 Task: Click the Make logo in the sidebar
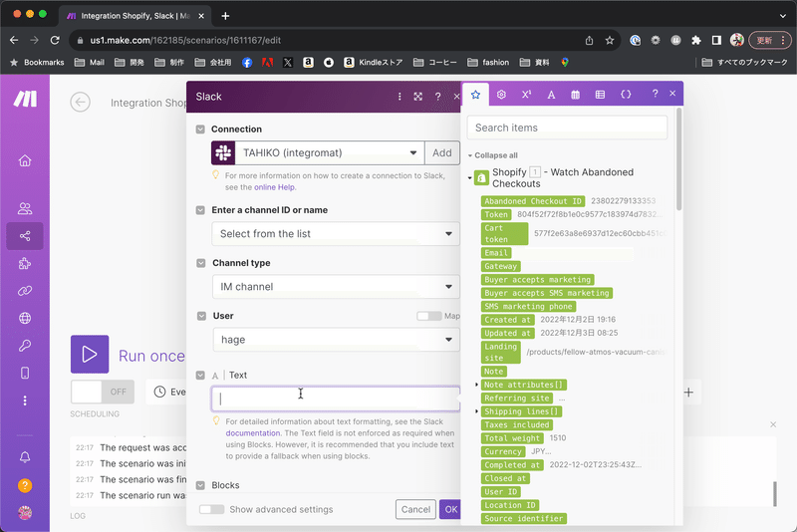pyautogui.click(x=24, y=99)
